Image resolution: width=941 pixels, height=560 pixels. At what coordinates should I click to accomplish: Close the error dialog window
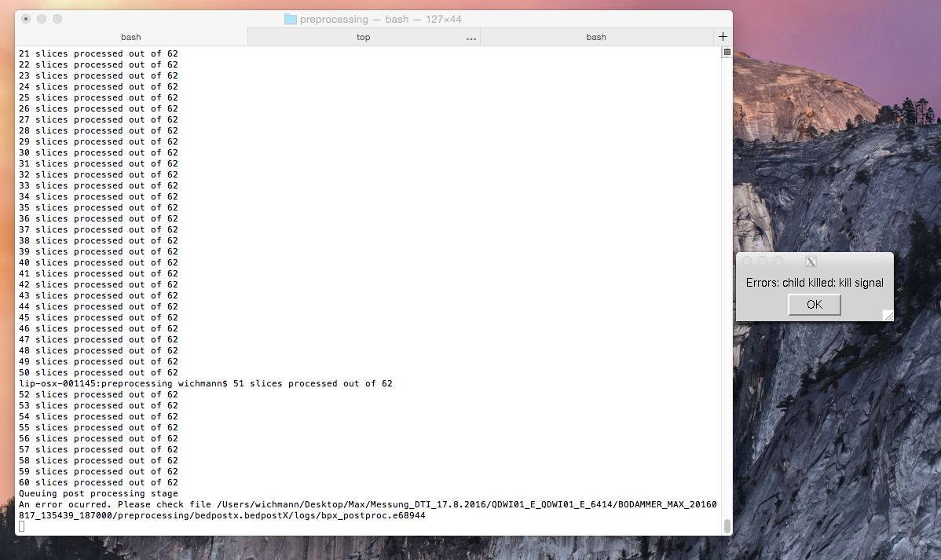[x=747, y=261]
